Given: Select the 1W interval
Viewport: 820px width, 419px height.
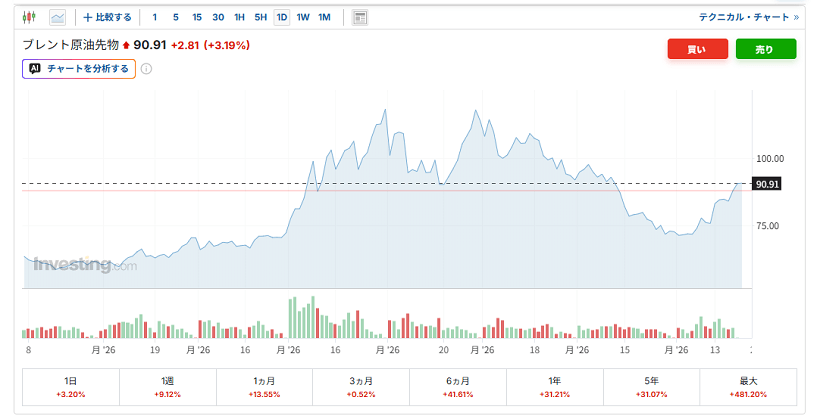Looking at the screenshot, I should [303, 17].
